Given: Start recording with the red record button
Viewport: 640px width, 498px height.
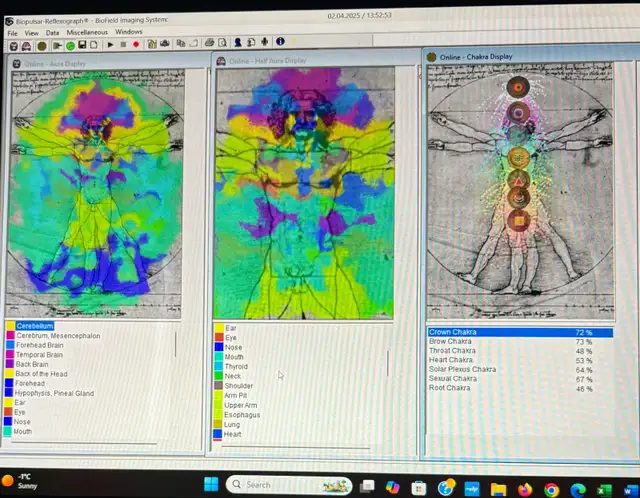Looking at the screenshot, I should (x=136, y=44).
